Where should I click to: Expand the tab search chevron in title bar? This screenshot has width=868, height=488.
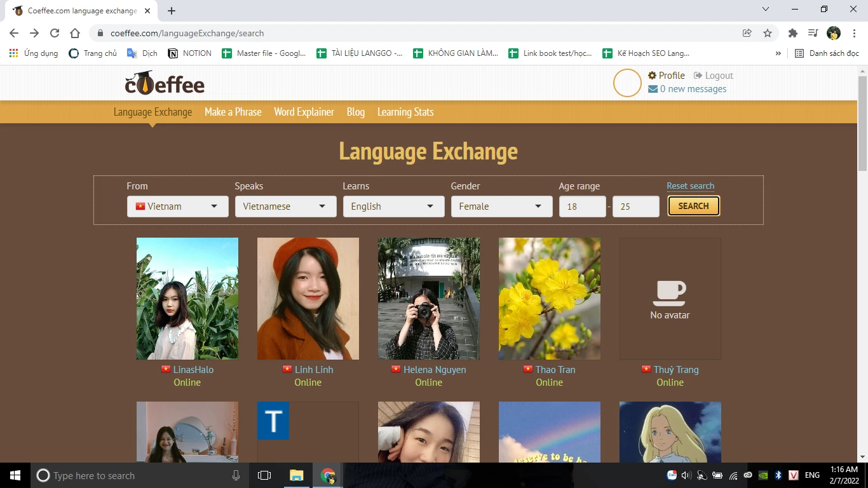coord(766,10)
